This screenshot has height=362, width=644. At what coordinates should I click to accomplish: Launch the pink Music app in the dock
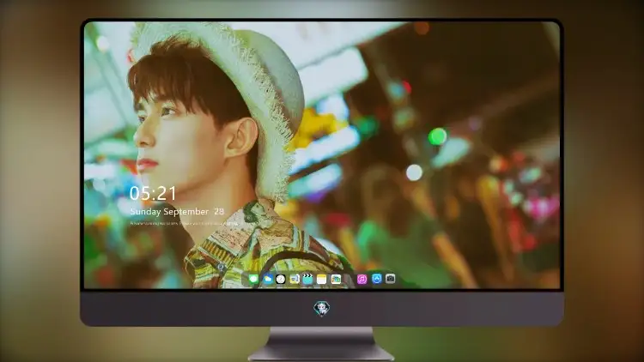point(361,279)
